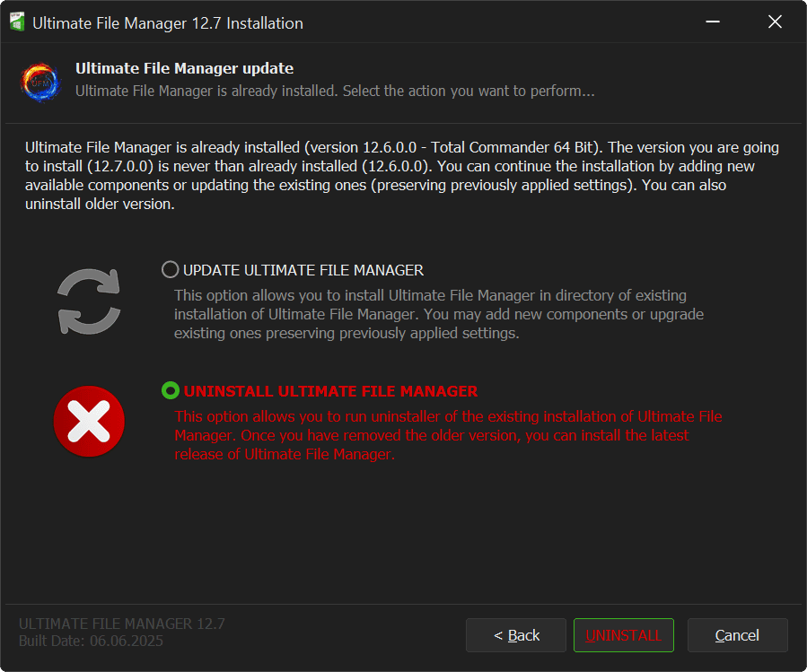Viewport: 807px width, 672px height.
Task: Click the window title "Ultimate File Manager 12.7 Installation"
Action: [168, 23]
